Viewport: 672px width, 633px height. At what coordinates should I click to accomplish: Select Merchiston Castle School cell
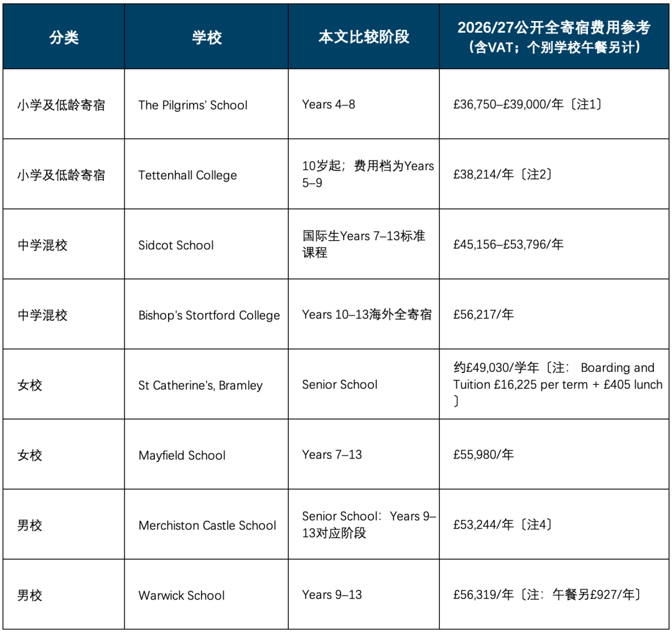point(207,525)
